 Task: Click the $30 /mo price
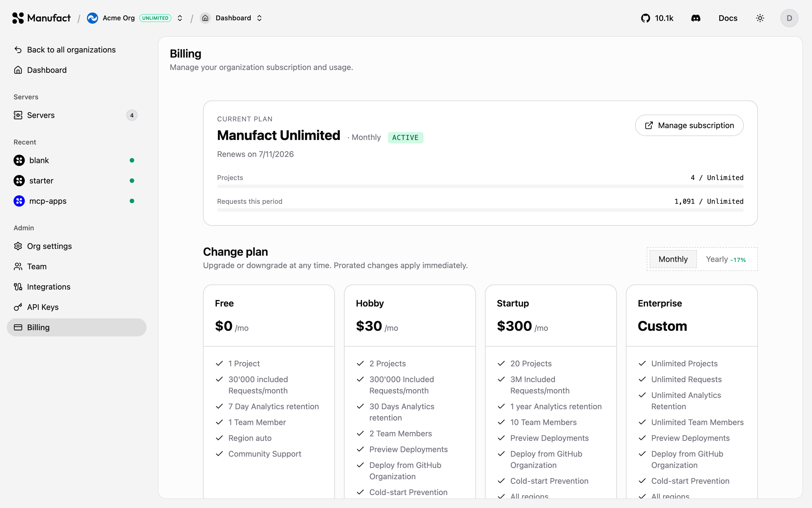pyautogui.click(x=377, y=326)
